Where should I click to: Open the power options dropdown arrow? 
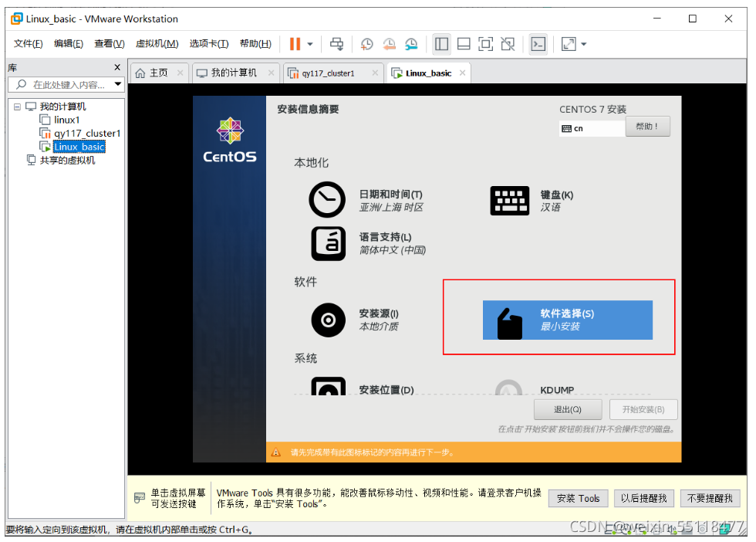tap(310, 44)
